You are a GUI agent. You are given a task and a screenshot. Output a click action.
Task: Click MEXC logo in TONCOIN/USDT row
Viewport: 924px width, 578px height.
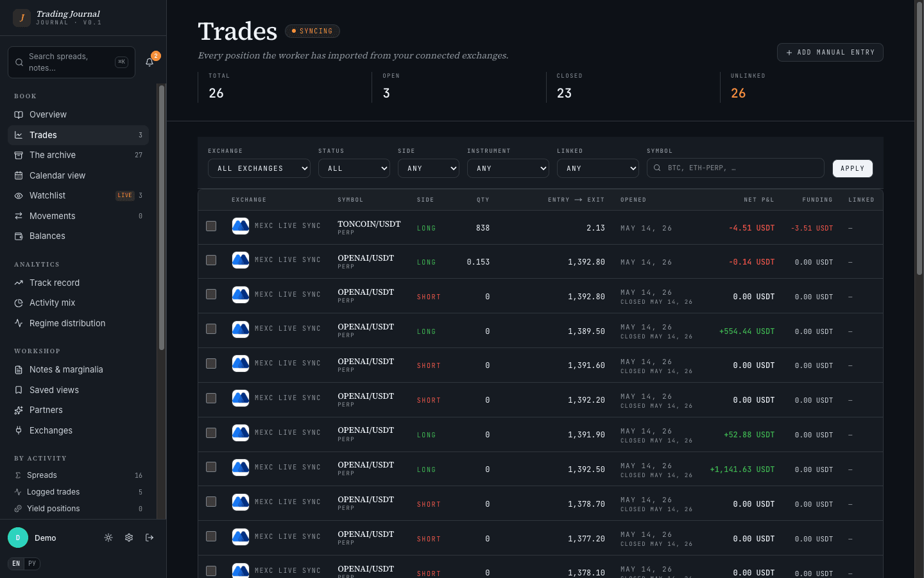241,226
